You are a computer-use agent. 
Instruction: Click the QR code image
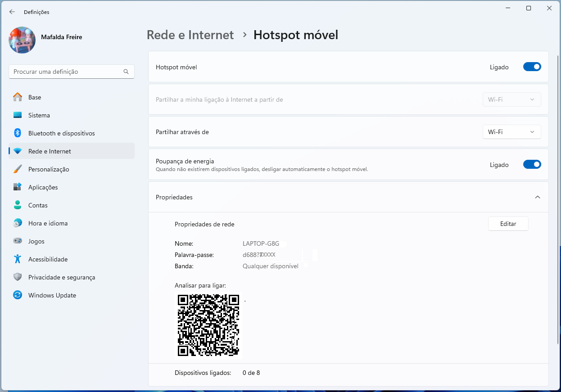(209, 324)
